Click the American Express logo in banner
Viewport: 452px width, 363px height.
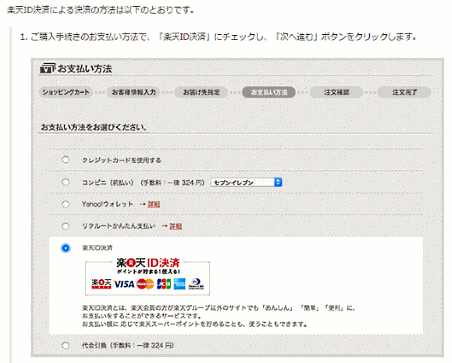[179, 284]
